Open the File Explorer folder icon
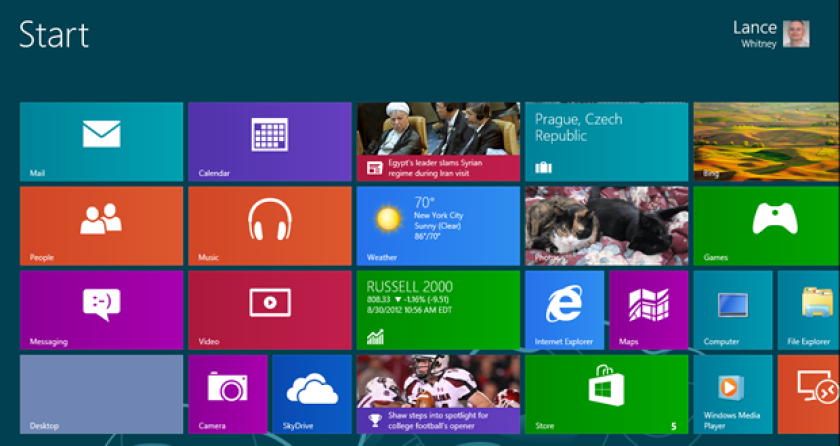 click(817, 303)
